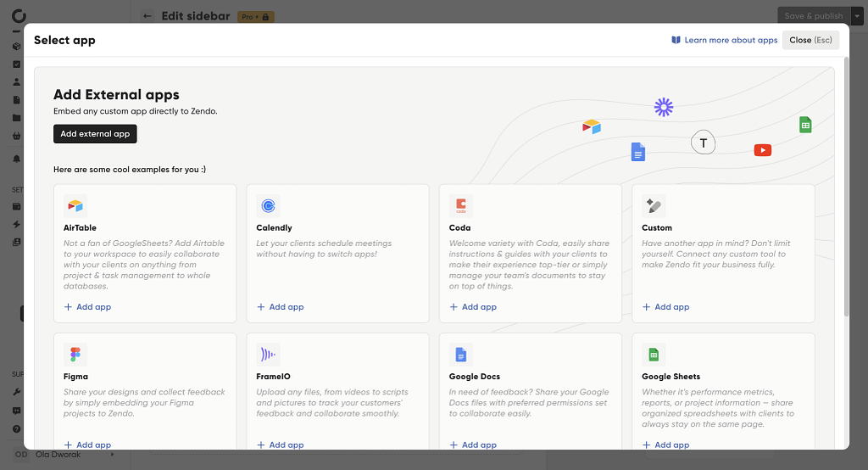
Task: Click the Custom app pencil icon
Action: [x=654, y=206]
